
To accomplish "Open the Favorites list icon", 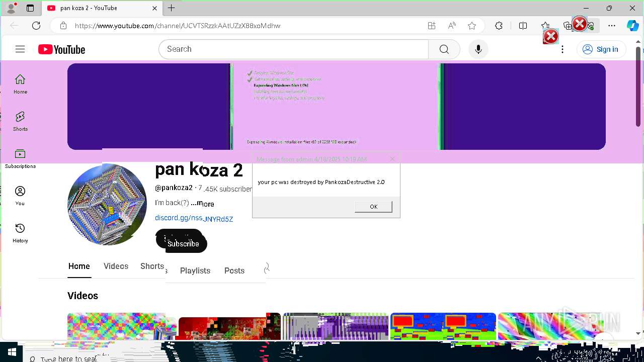I will [x=545, y=26].
